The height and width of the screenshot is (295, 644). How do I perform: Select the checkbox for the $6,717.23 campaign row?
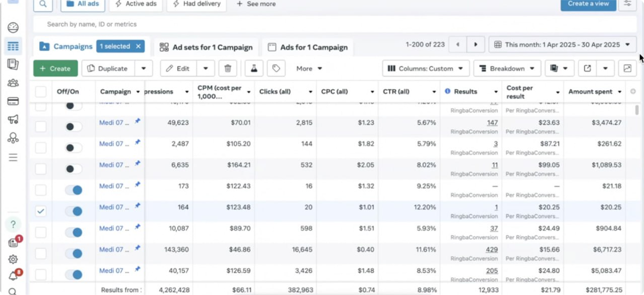point(41,253)
